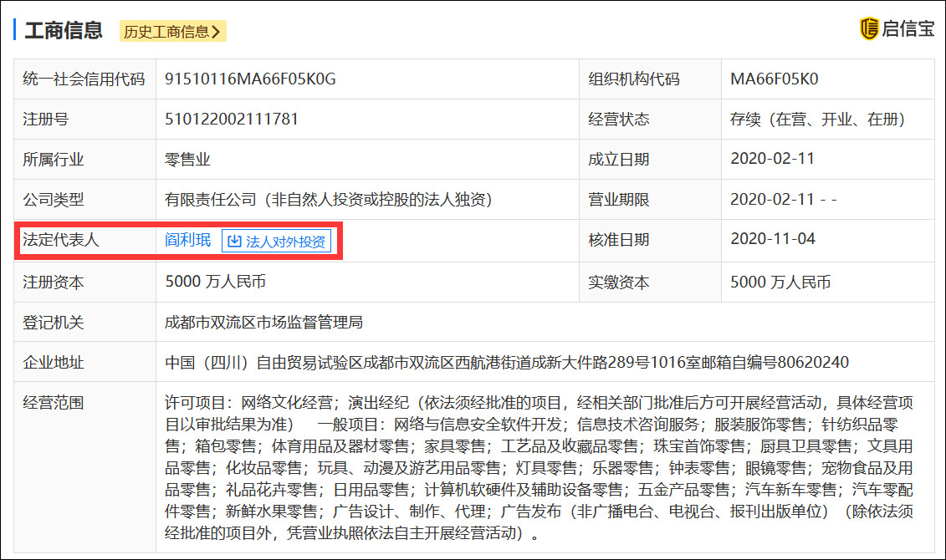The height and width of the screenshot is (560, 946).
Task: Click the 法人对外投资 button
Action: [x=276, y=241]
